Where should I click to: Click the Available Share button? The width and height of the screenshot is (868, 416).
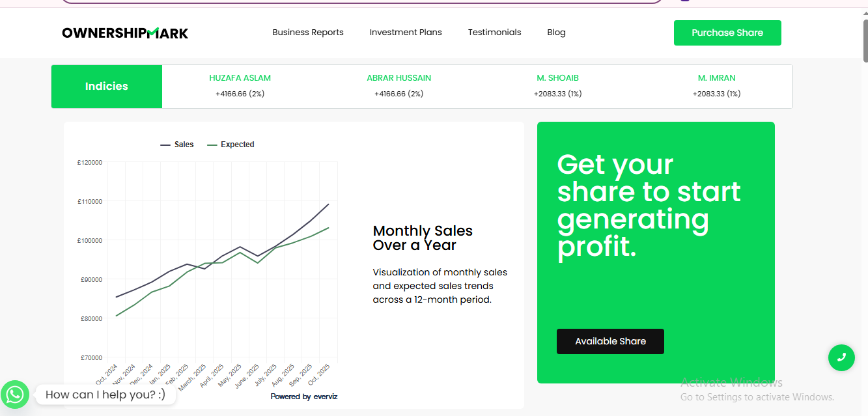tap(610, 341)
